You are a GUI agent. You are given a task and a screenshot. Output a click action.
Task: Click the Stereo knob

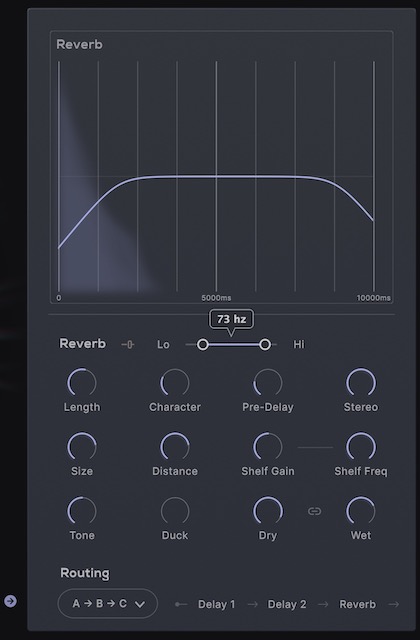(x=361, y=382)
